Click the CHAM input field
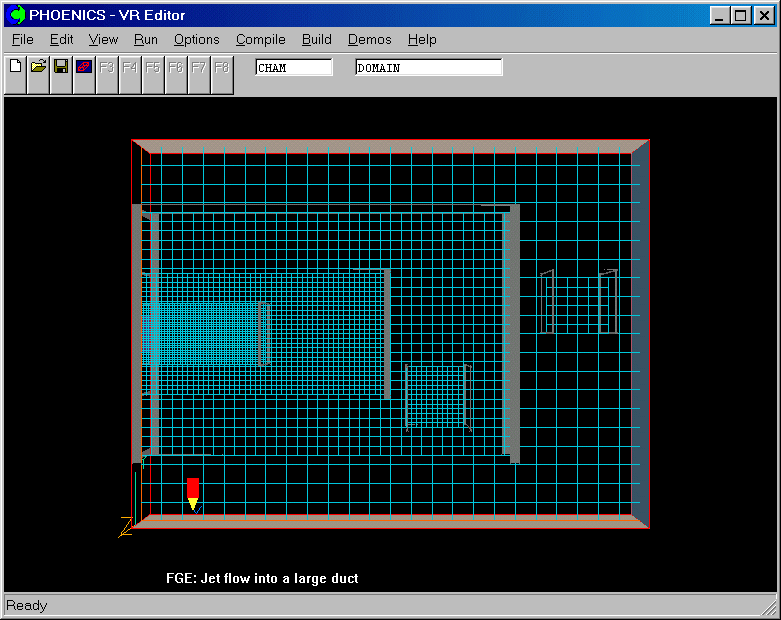This screenshot has width=781, height=620. [x=294, y=67]
